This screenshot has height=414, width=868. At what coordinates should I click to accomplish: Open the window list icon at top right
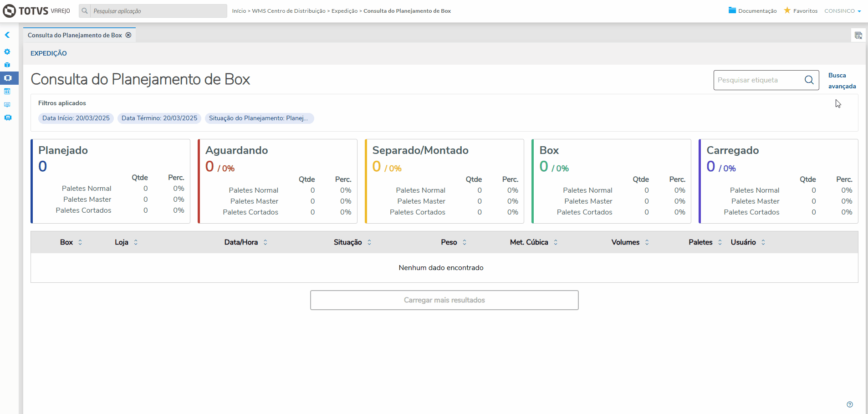858,36
